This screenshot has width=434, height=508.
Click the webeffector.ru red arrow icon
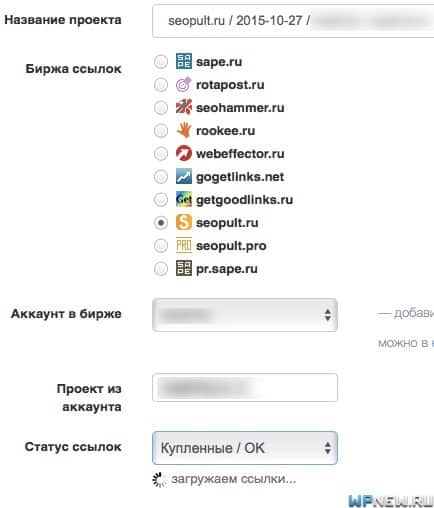pyautogui.click(x=184, y=153)
